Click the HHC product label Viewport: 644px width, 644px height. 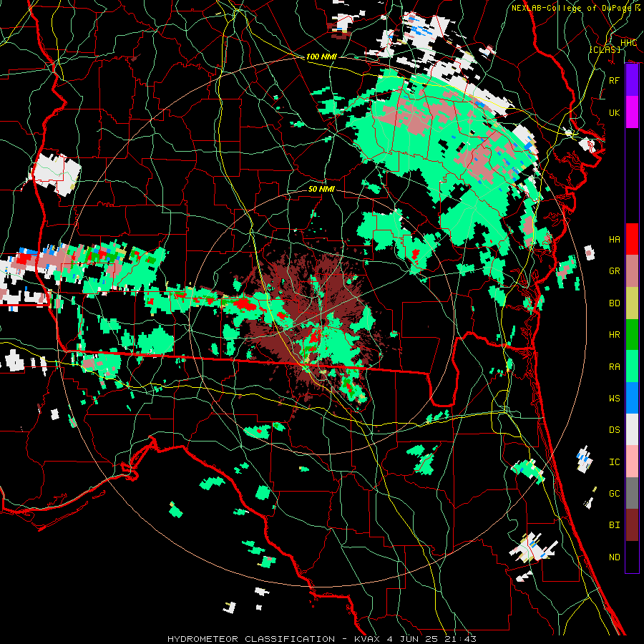pyautogui.click(x=628, y=43)
